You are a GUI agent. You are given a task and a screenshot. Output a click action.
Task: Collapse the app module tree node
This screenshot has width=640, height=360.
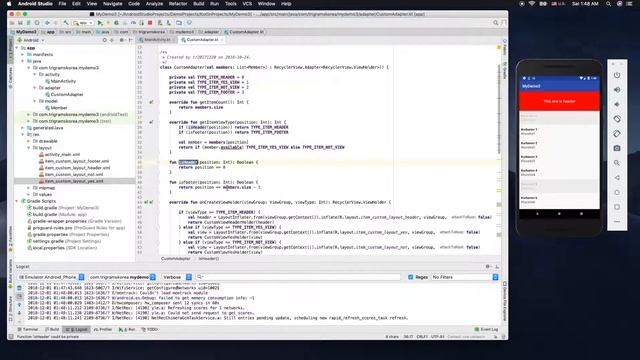[17, 48]
